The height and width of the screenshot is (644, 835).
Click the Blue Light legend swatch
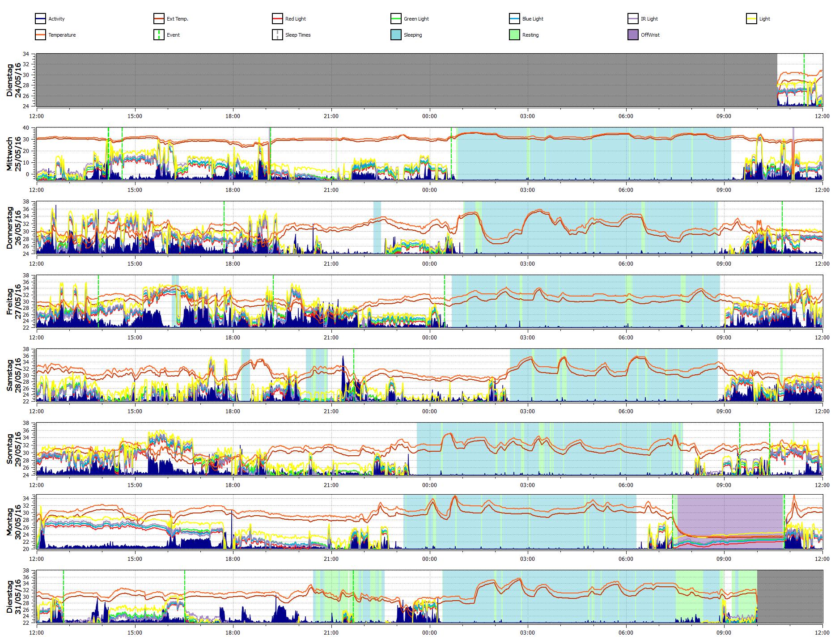pos(515,19)
